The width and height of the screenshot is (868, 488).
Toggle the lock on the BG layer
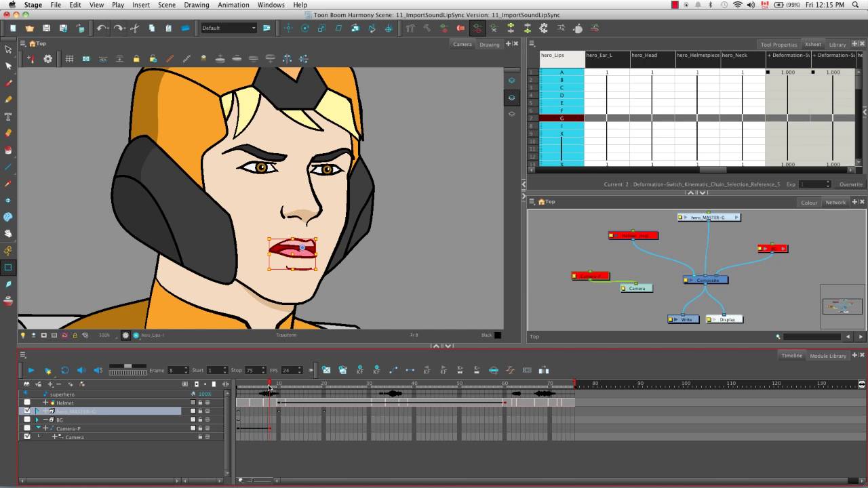[200, 420]
